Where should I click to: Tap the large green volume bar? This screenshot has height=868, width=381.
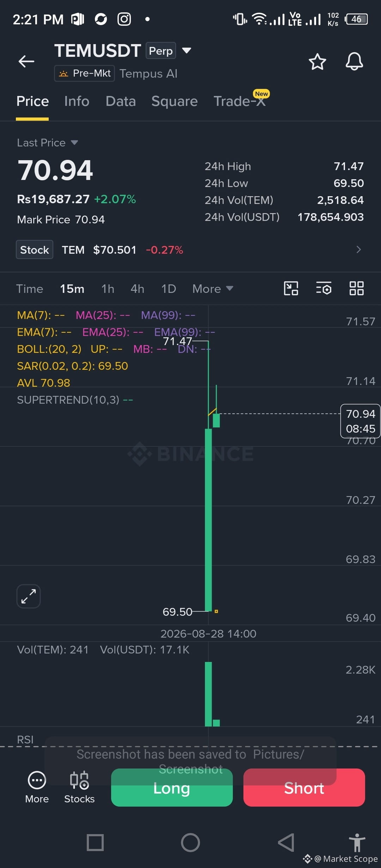208,694
